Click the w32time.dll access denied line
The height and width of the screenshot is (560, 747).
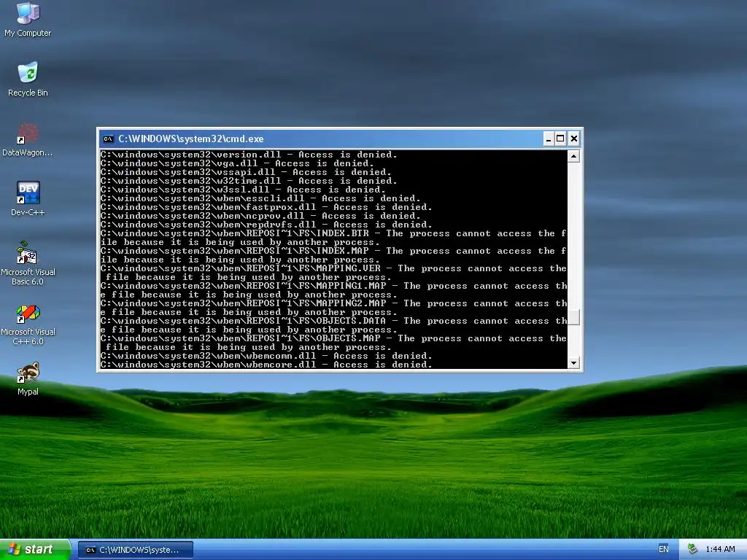249,181
